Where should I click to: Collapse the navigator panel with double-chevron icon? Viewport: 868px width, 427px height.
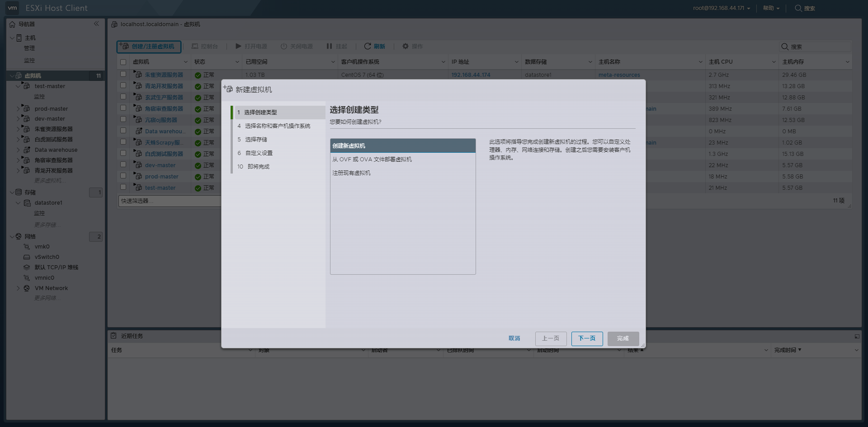(96, 23)
